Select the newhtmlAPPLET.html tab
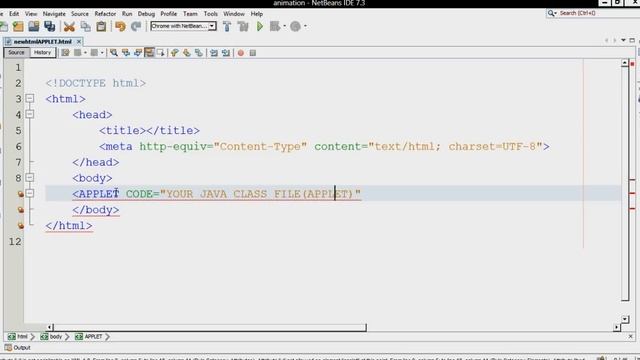The image size is (640, 360). click(x=42, y=42)
